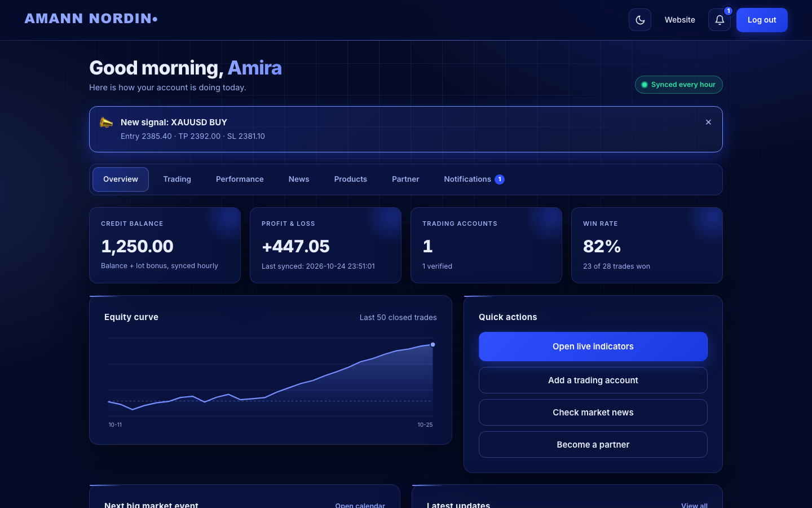Open the notifications bell icon
812x508 pixels.
coord(720,20)
